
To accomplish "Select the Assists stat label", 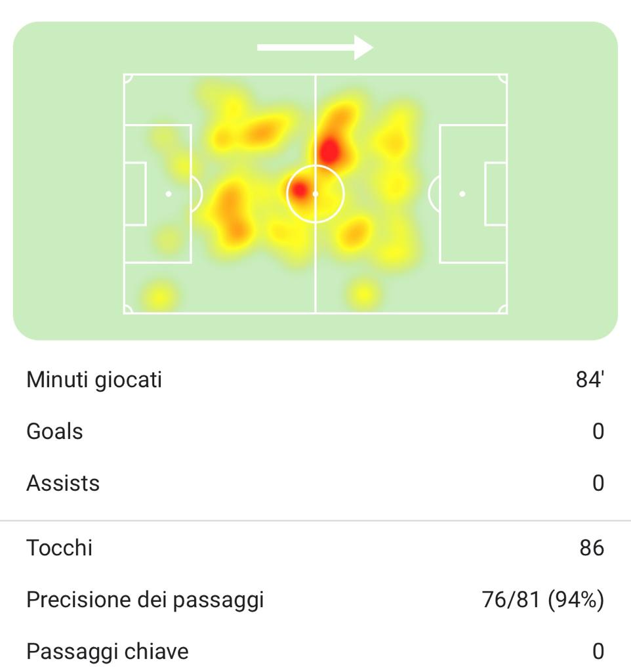I will point(63,483).
